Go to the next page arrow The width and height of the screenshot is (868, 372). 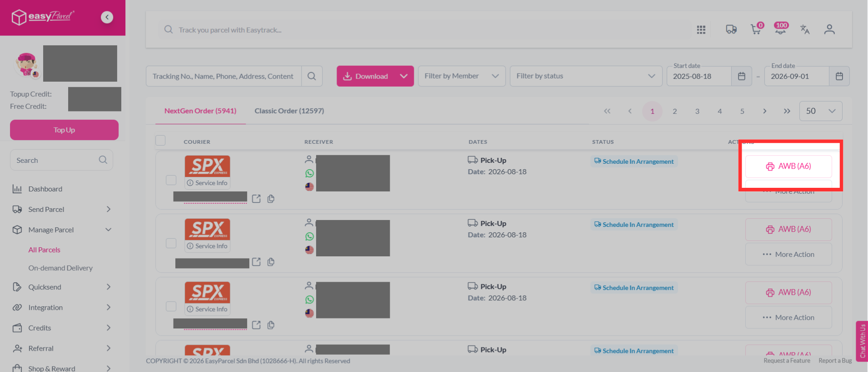point(765,111)
